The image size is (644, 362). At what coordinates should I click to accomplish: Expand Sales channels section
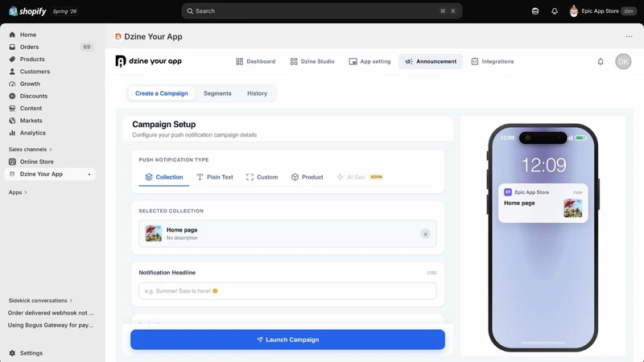click(30, 150)
